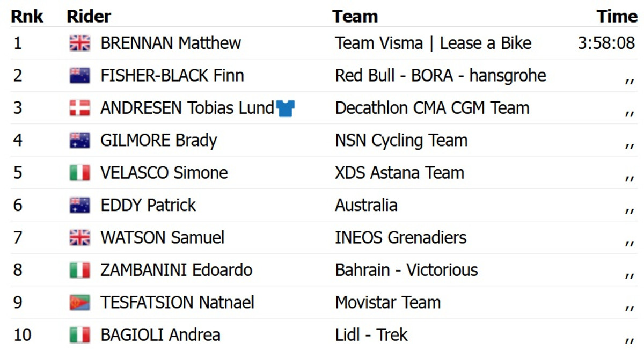Open rider FISHER-BLACK Finn's profile

[172, 76]
